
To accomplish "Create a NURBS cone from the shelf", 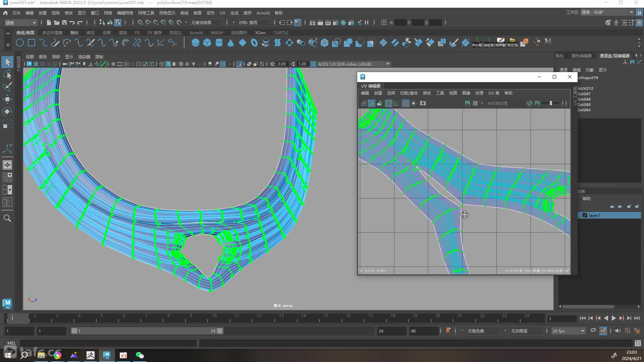I will (x=230, y=43).
